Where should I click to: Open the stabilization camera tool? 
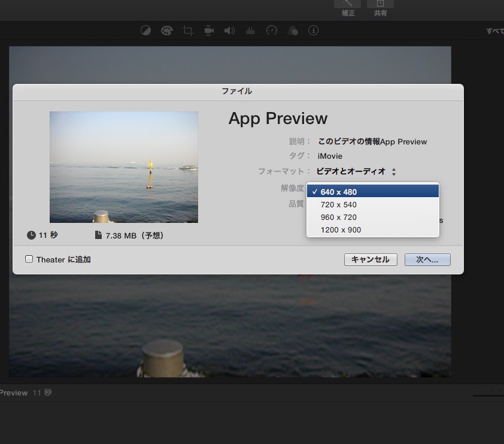209,31
